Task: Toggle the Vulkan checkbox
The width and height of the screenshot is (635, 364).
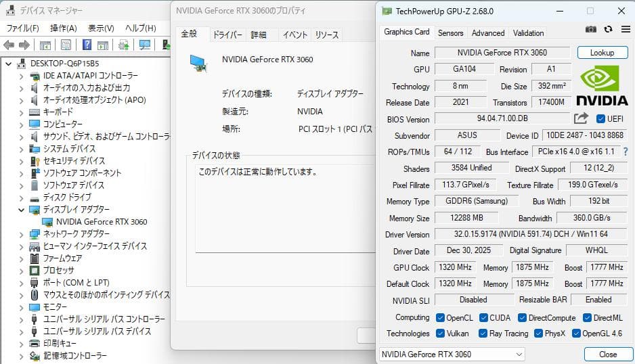Action: [440, 334]
